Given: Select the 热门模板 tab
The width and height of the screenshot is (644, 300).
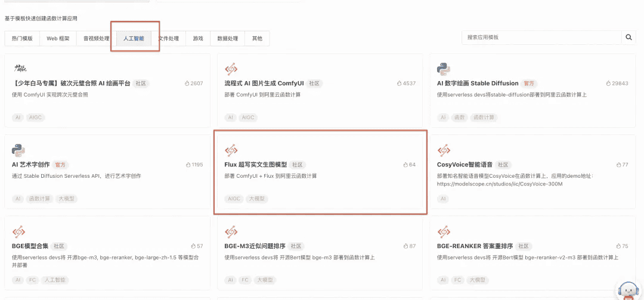Looking at the screenshot, I should (x=22, y=38).
